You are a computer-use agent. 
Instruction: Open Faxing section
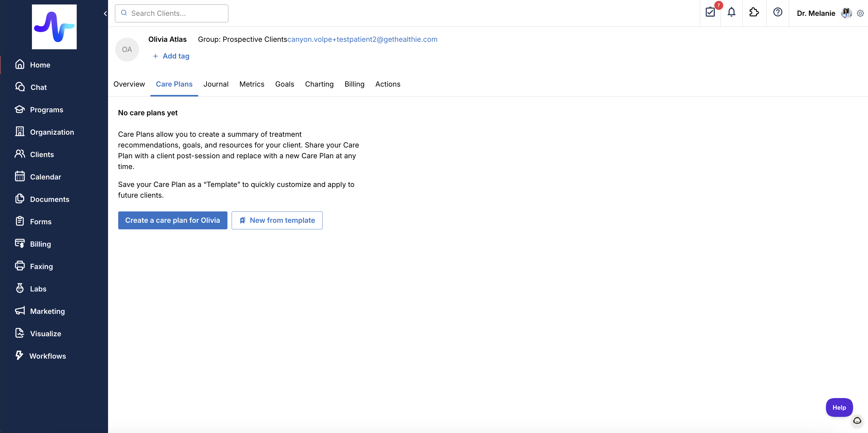click(34, 266)
